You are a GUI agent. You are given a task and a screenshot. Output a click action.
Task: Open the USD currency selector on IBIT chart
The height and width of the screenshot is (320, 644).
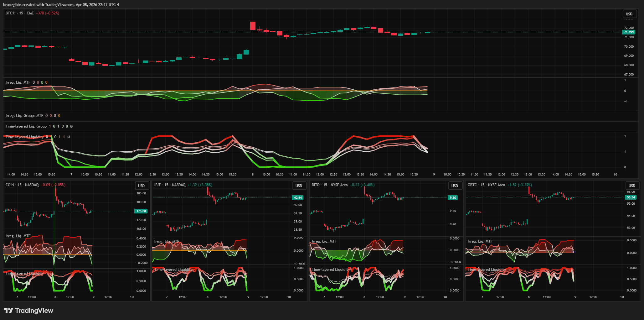pyautogui.click(x=299, y=186)
